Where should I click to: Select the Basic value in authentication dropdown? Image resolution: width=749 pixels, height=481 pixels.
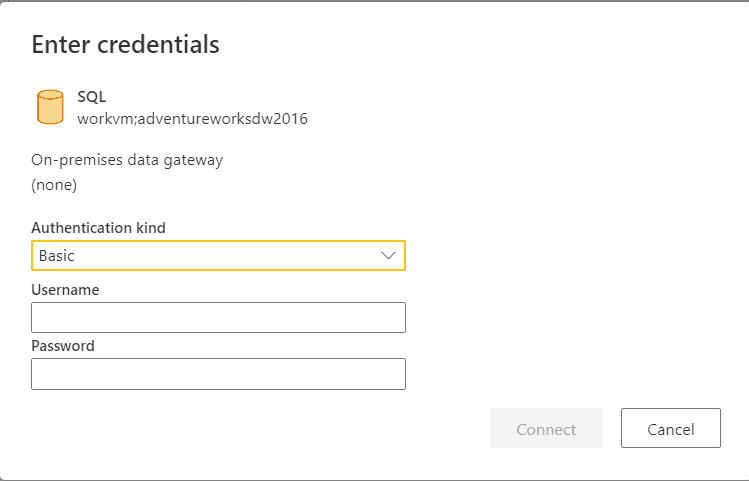click(57, 256)
